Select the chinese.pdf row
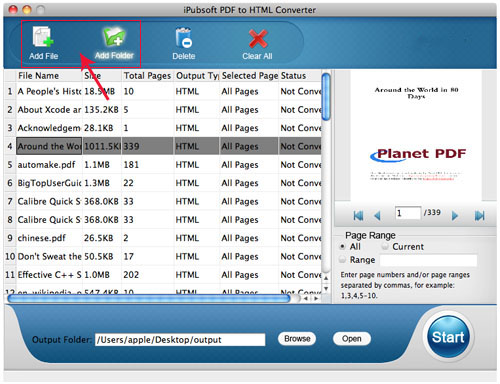Viewport: 500px width, 384px height. point(163,238)
